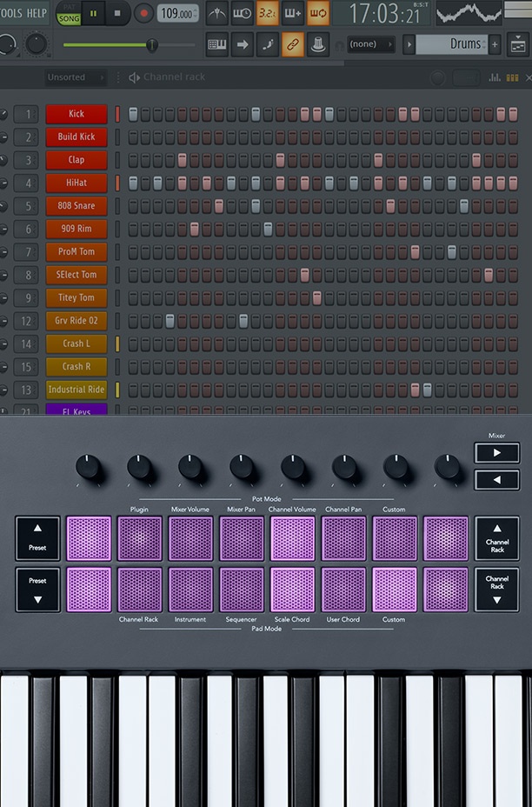Toggle the channel select LED for Kick
The height and width of the screenshot is (807, 532).
[117, 114]
